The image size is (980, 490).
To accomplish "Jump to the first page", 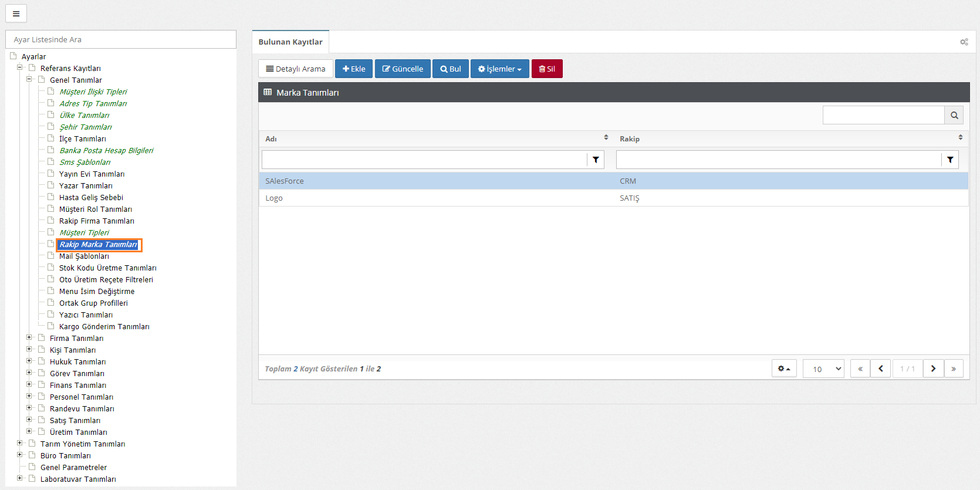I will pyautogui.click(x=860, y=369).
